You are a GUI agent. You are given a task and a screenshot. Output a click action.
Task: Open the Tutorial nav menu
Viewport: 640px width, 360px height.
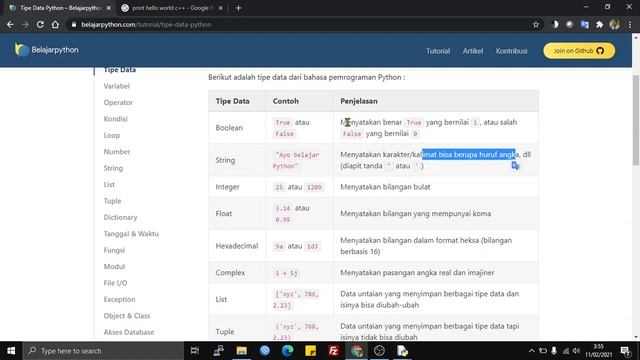[438, 51]
